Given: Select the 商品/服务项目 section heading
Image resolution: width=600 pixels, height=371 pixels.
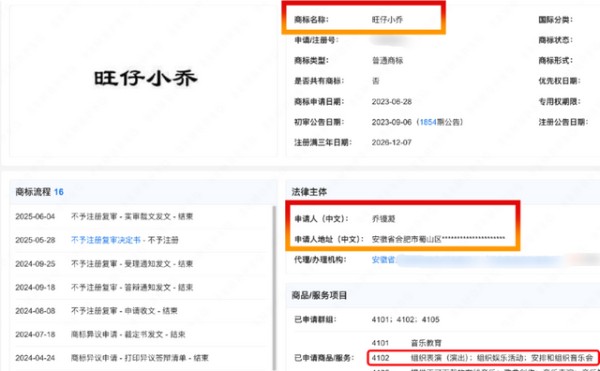Looking at the screenshot, I should (319, 295).
